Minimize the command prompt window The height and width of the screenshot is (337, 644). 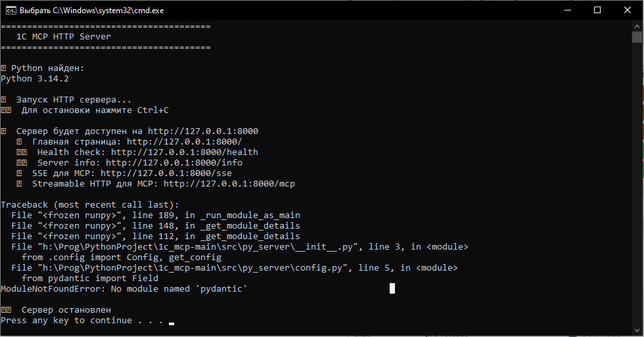567,10
